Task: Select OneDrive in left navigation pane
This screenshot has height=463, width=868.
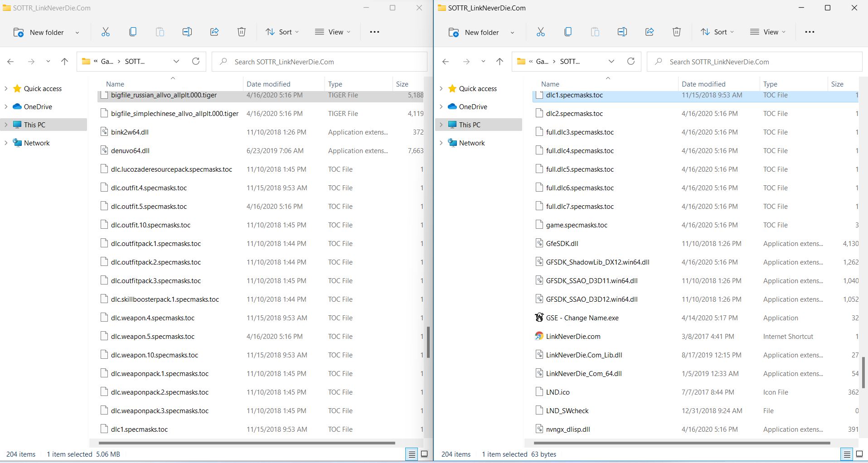Action: click(38, 107)
